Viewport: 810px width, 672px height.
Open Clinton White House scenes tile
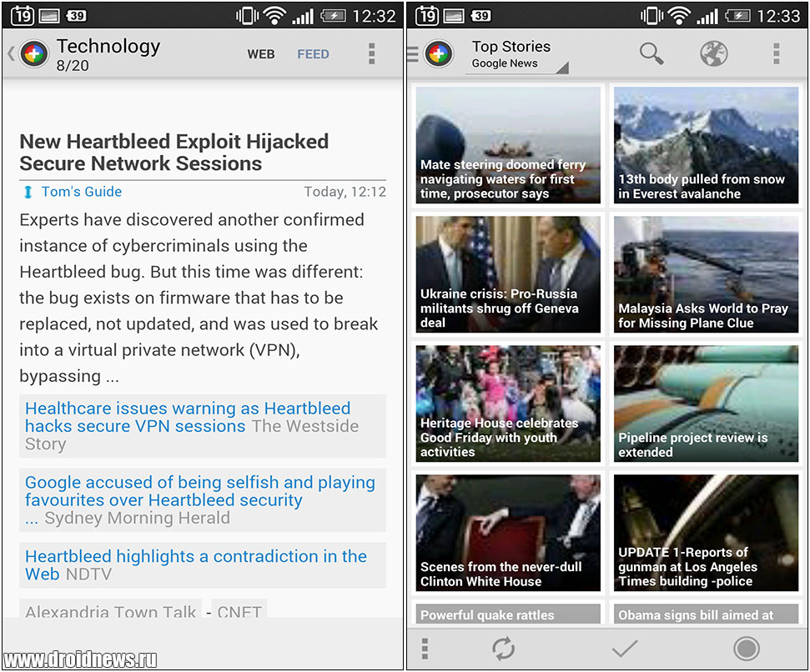click(508, 533)
